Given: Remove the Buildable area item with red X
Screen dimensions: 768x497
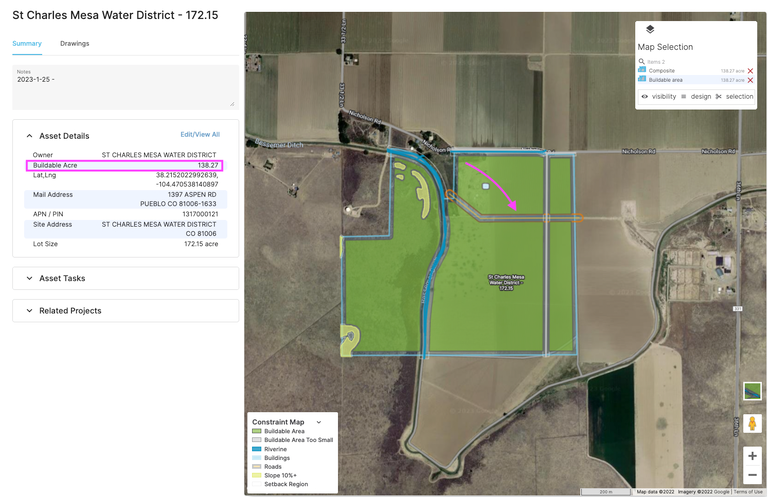Looking at the screenshot, I should (750, 80).
